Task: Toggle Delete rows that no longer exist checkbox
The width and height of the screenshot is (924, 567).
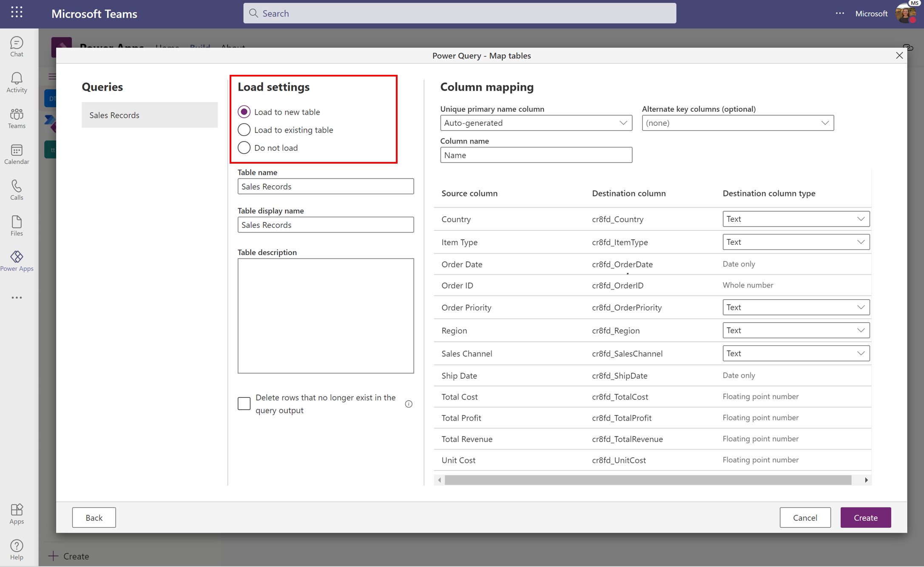Action: [244, 403]
